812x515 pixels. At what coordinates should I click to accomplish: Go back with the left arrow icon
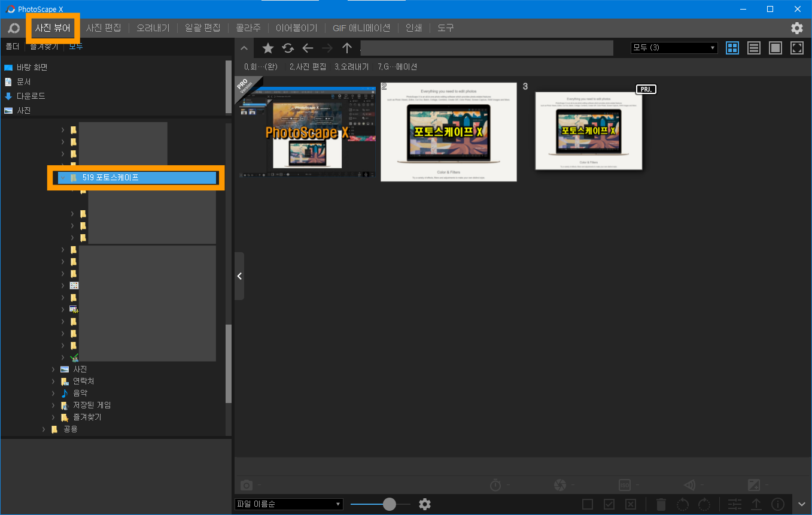(308, 48)
